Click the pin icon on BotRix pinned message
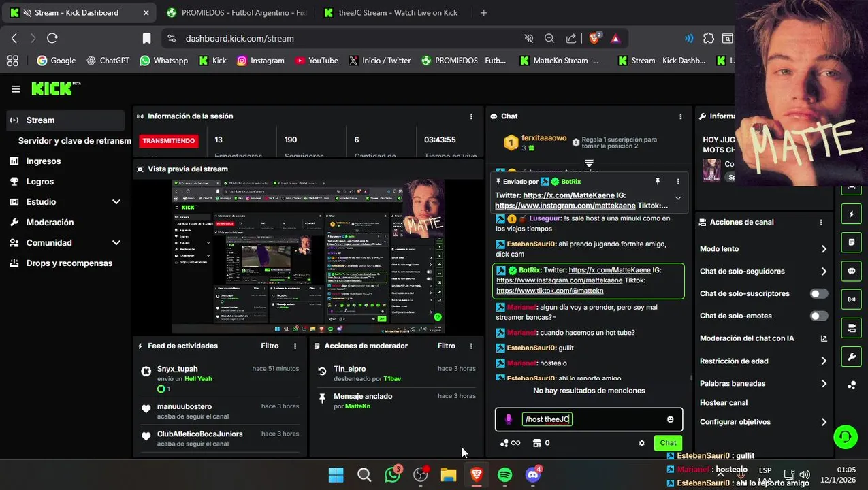Viewport: 868px width, 490px height. (x=658, y=182)
